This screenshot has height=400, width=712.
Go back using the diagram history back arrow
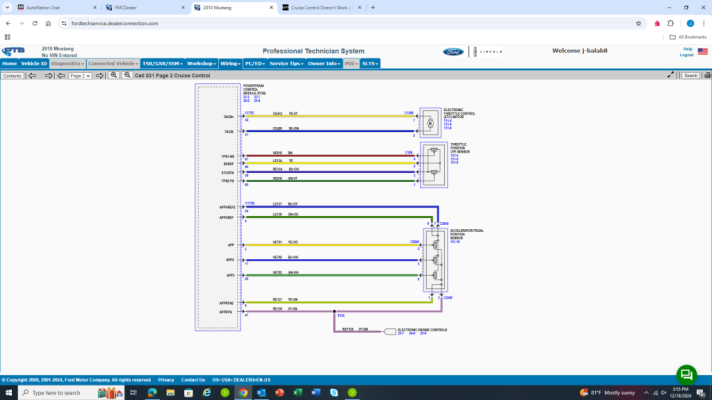click(32, 76)
